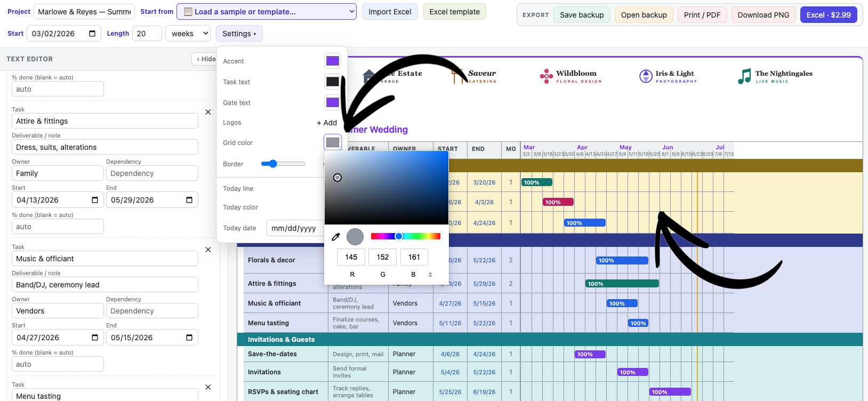The height and width of the screenshot is (401, 868).
Task: Click the Excel template button
Action: [454, 12]
